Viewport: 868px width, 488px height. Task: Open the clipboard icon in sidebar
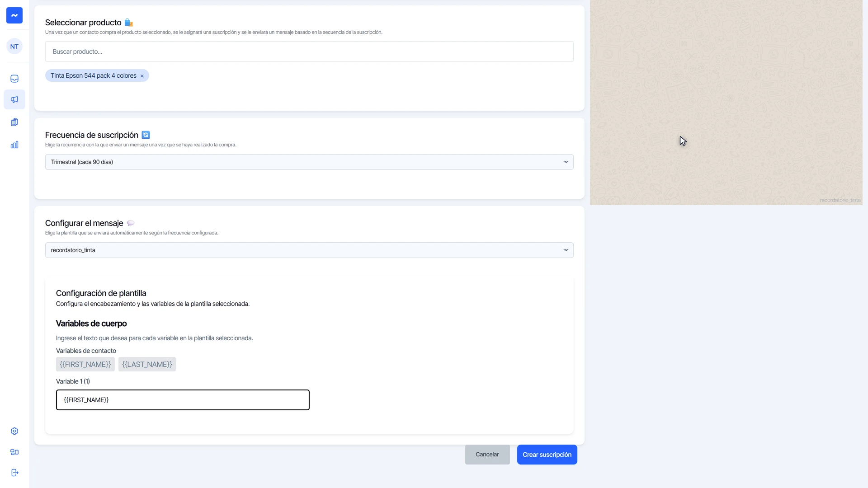point(14,122)
